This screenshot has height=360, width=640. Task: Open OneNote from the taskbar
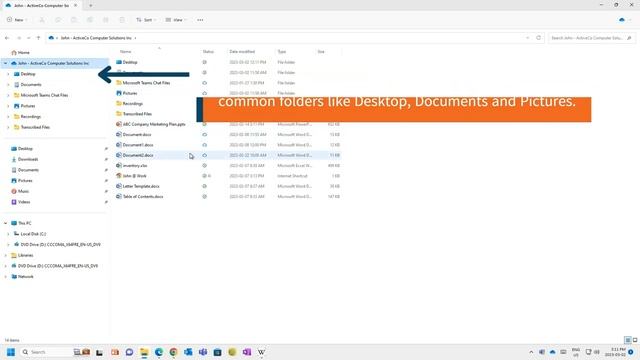pos(247,352)
